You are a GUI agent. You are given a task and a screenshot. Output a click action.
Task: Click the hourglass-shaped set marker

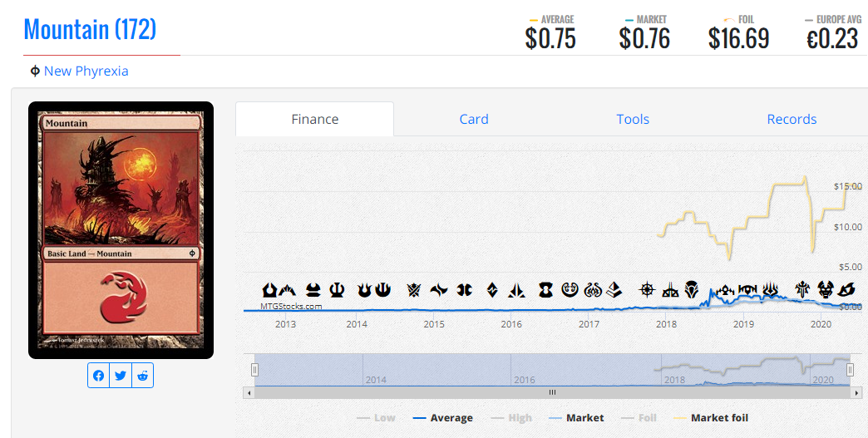[x=545, y=289]
